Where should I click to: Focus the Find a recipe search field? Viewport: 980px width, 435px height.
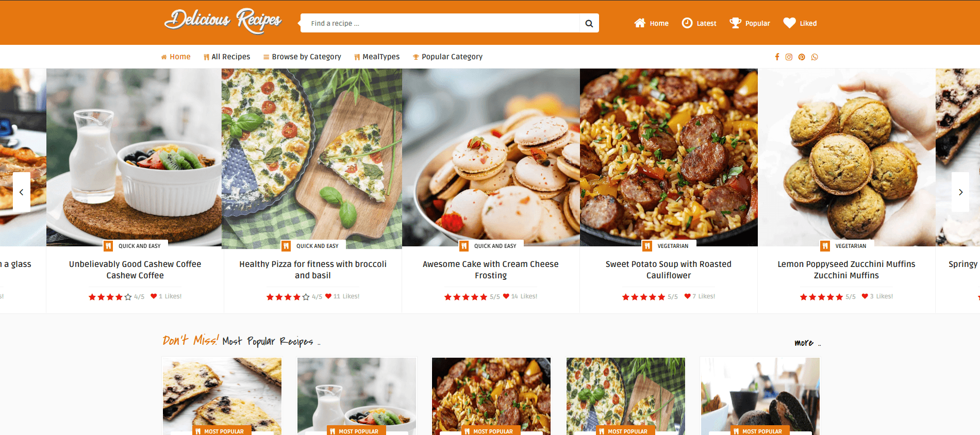pos(440,23)
